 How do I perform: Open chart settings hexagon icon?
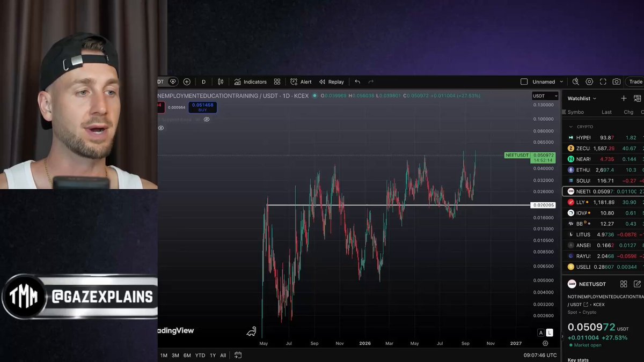(589, 82)
